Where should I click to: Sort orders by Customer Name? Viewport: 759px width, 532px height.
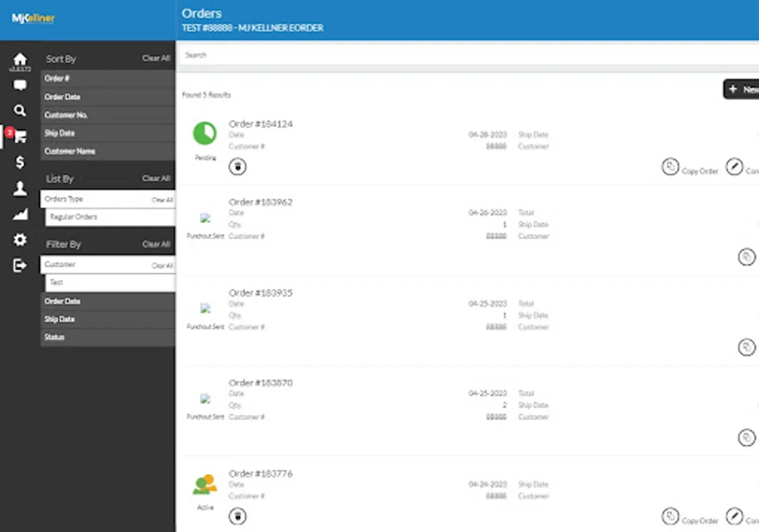[108, 151]
